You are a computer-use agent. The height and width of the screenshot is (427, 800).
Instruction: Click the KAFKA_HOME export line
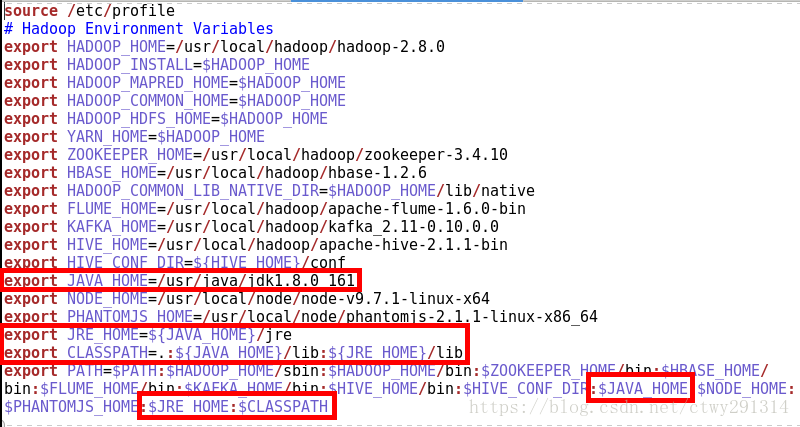pos(252,226)
